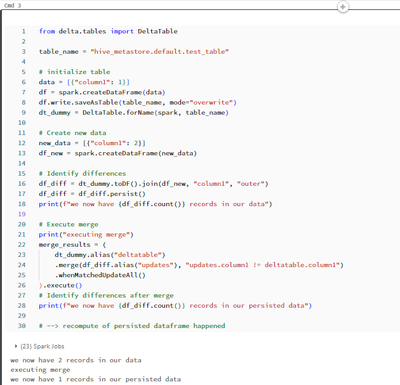
Task: Click the ).execute() line
Action: click(60, 285)
